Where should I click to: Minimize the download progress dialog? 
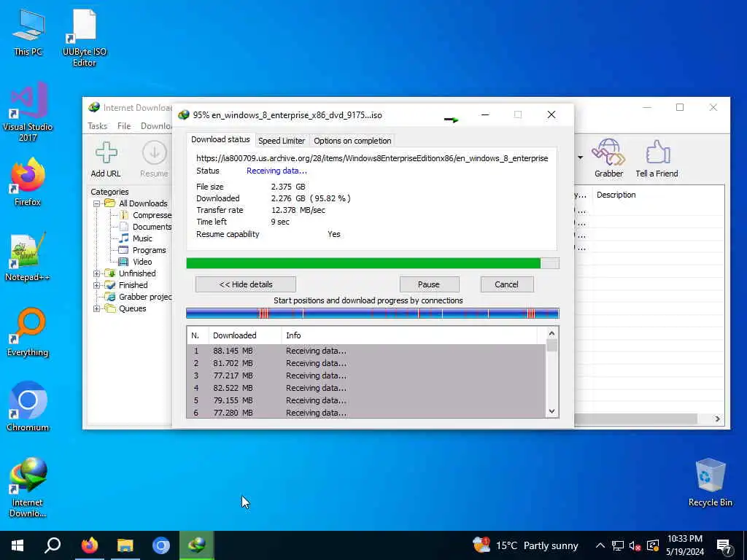485,114
